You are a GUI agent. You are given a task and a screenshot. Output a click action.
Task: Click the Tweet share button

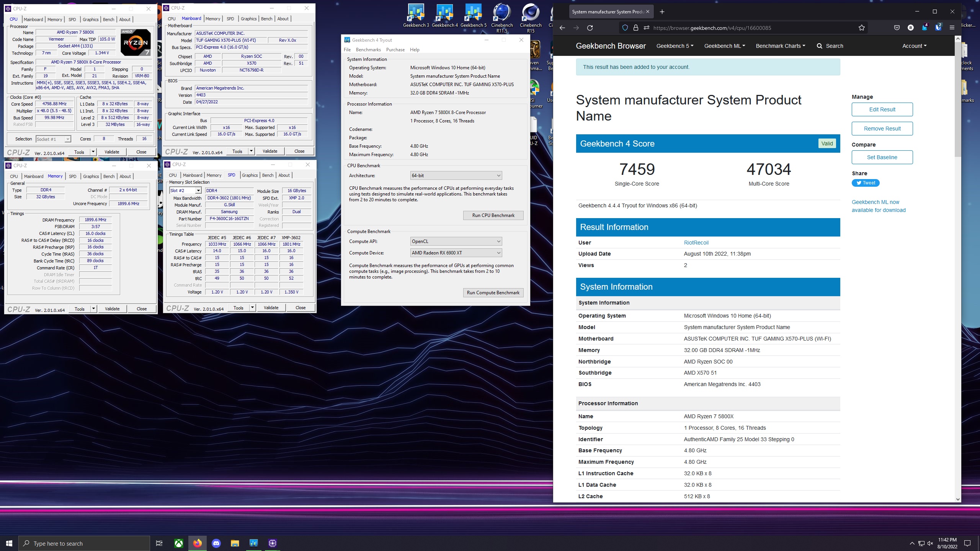(x=866, y=183)
